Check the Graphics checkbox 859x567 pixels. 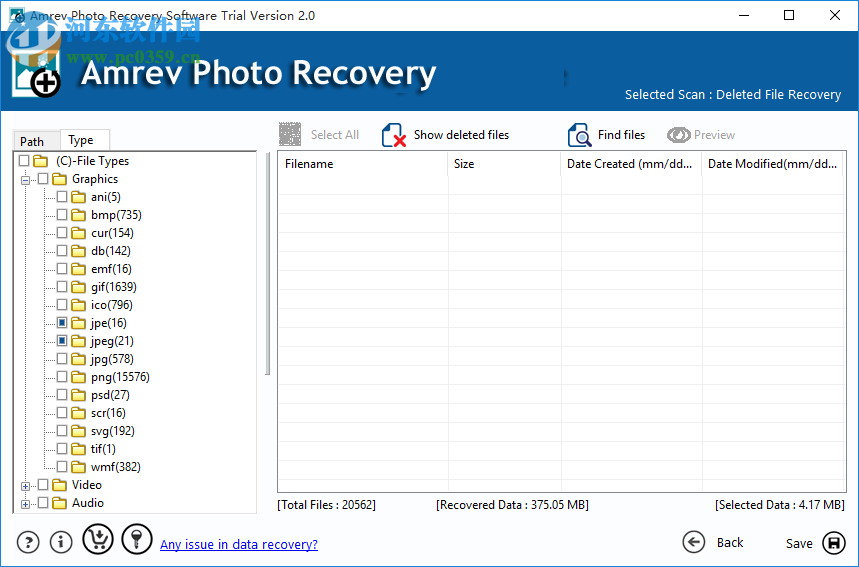point(43,179)
